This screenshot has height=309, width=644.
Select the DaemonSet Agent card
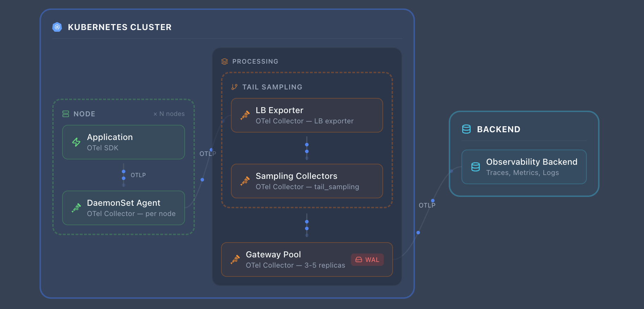point(124,208)
